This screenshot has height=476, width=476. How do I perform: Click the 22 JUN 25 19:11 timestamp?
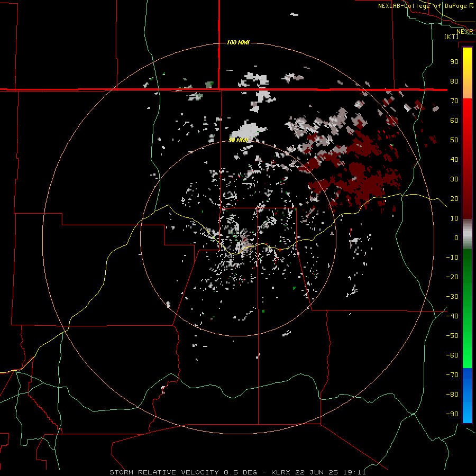point(331,472)
